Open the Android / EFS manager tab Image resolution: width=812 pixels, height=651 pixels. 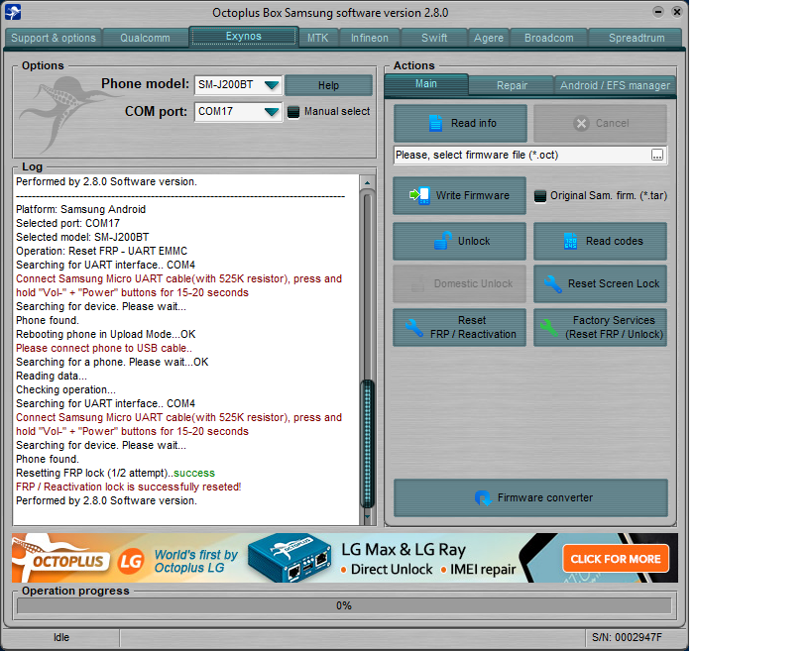(615, 85)
